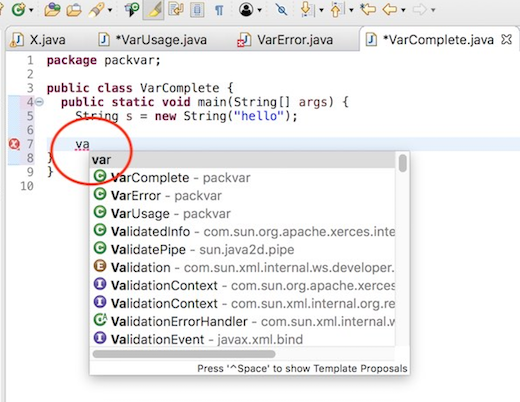The height and width of the screenshot is (402, 520).
Task: Choose ValidatedInfo proposal
Action: click(x=243, y=232)
